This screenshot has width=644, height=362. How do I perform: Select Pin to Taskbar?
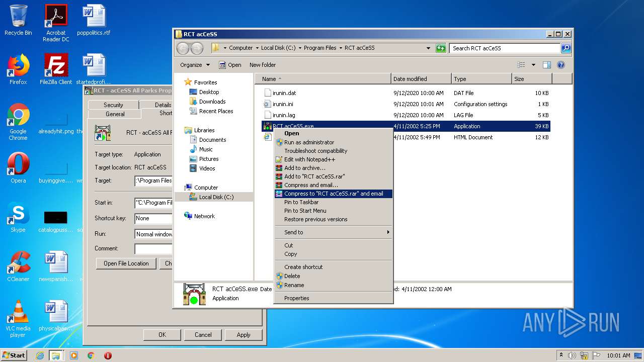333,202
